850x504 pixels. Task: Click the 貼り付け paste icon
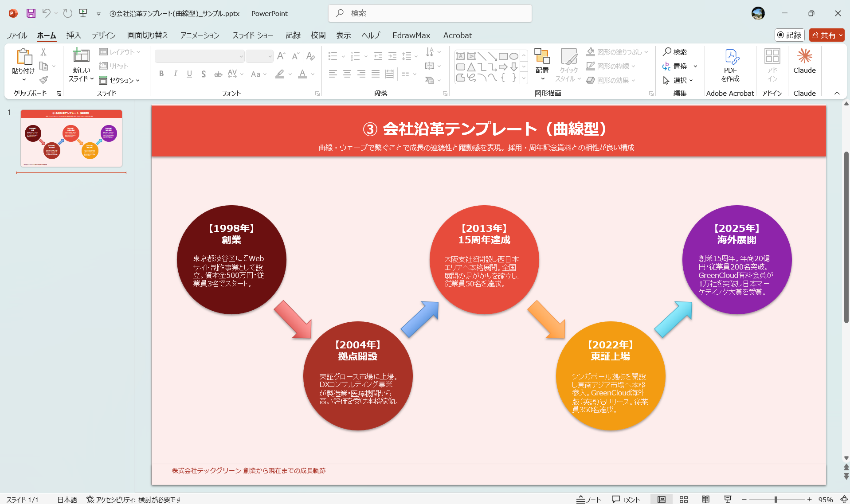[x=24, y=57]
